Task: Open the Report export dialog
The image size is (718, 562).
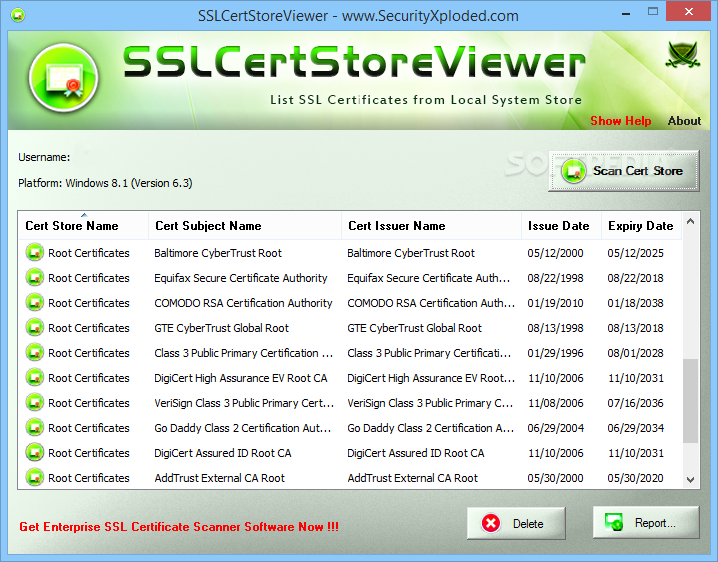Action: point(646,522)
